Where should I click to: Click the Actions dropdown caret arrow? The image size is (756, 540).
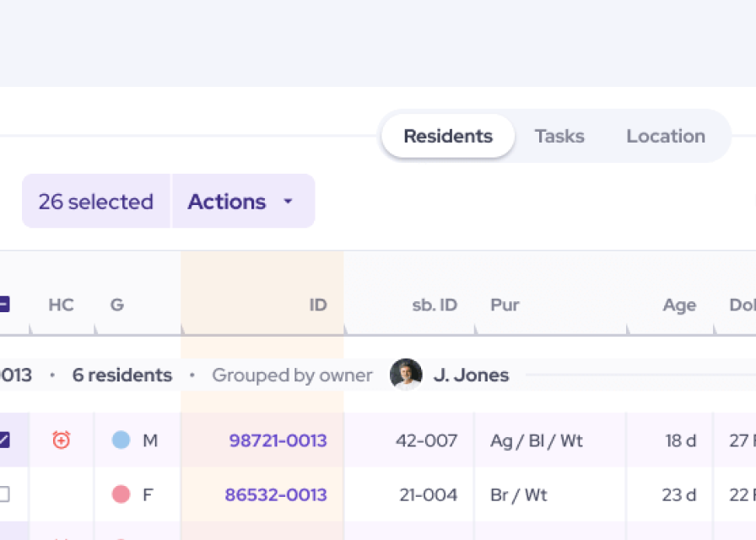288,202
